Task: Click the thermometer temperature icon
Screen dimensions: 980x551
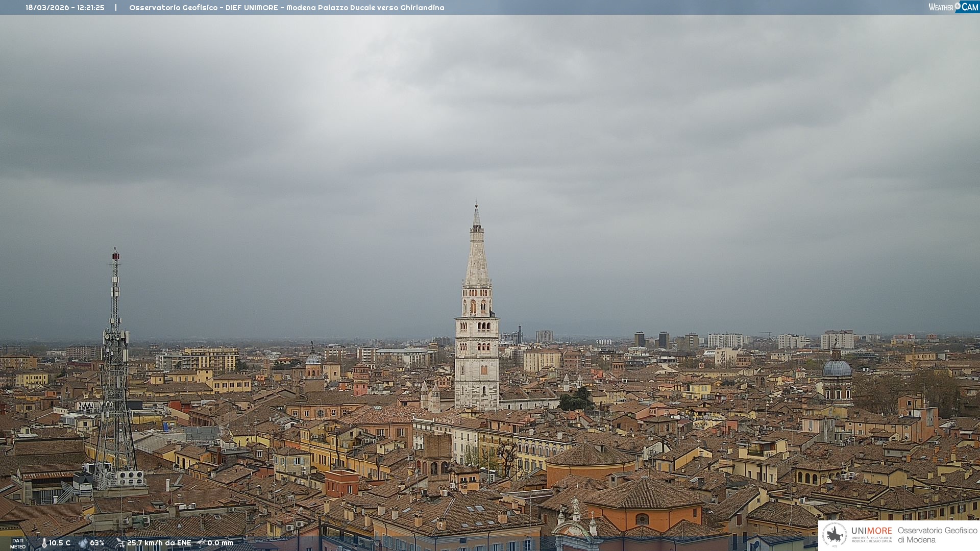Action: [44, 543]
